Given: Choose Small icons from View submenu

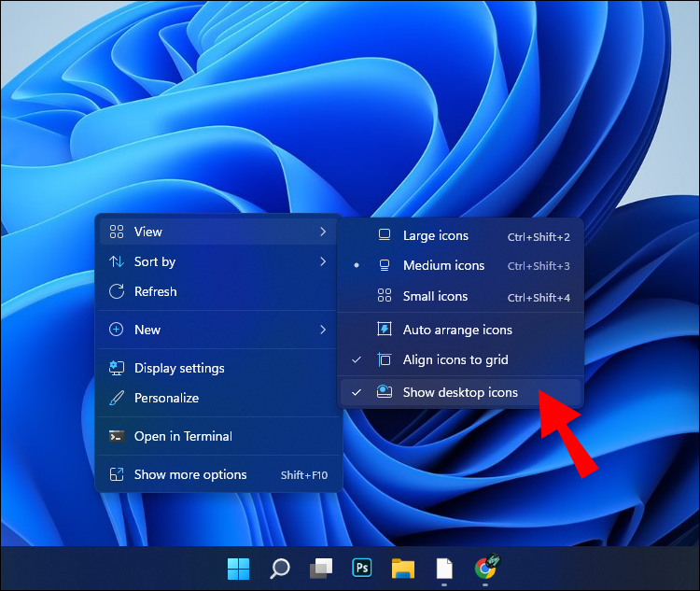Looking at the screenshot, I should click(x=435, y=296).
